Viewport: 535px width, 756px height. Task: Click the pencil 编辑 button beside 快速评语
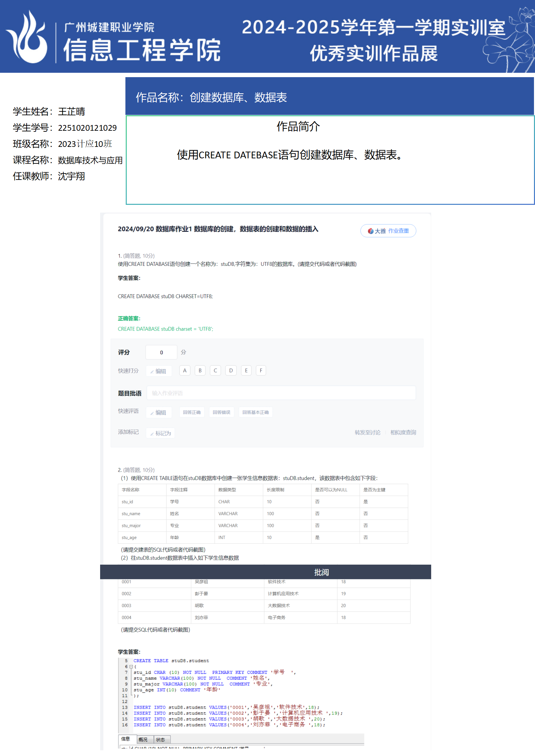[158, 412]
